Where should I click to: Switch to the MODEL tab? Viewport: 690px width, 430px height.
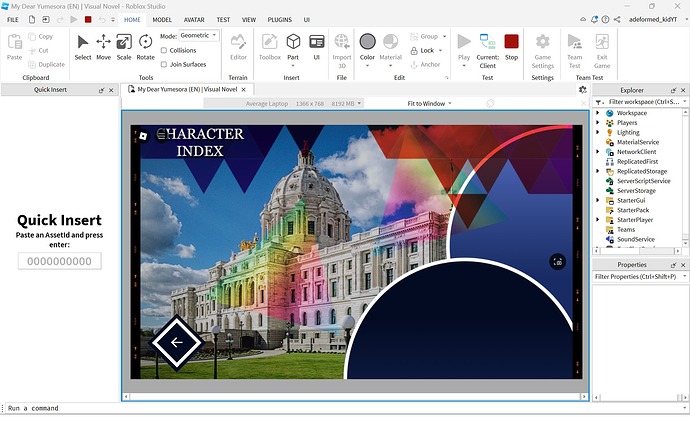tap(162, 20)
